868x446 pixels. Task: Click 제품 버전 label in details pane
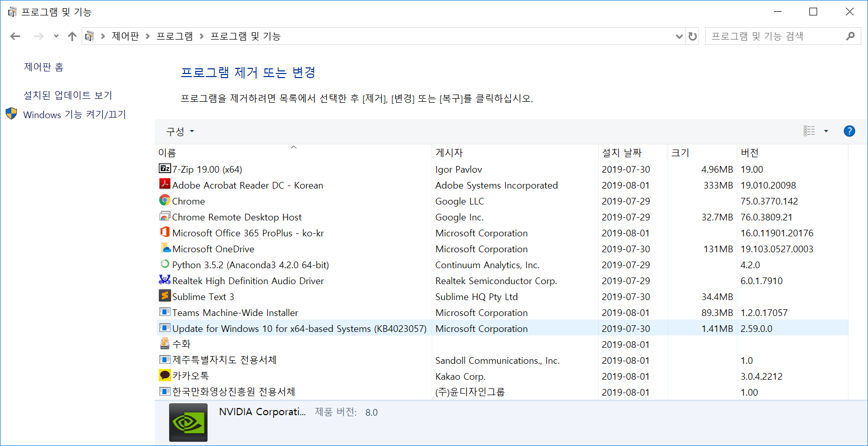tap(336, 412)
